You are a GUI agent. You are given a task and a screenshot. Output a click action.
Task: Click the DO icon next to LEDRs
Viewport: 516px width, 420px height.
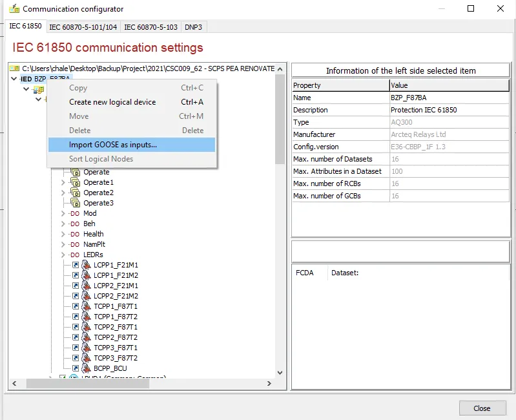(75, 255)
